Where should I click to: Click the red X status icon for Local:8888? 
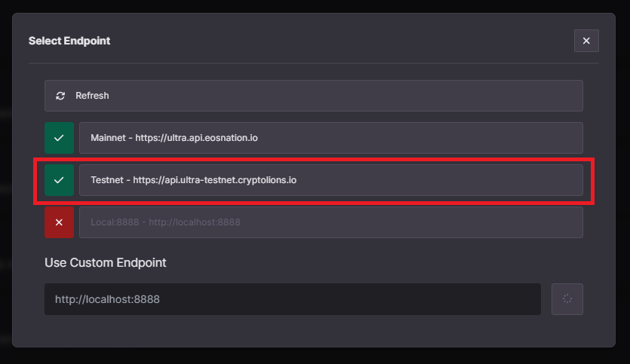[59, 222]
